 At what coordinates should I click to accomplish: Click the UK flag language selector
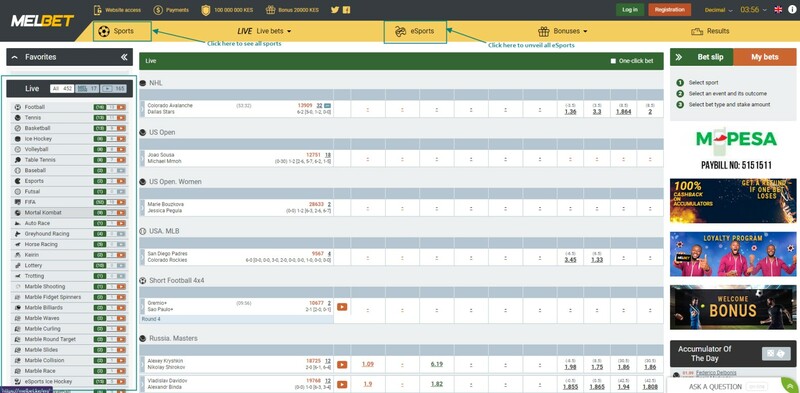coord(778,10)
